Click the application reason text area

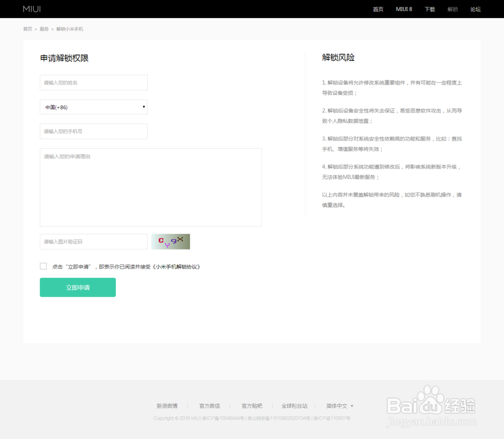click(151, 186)
